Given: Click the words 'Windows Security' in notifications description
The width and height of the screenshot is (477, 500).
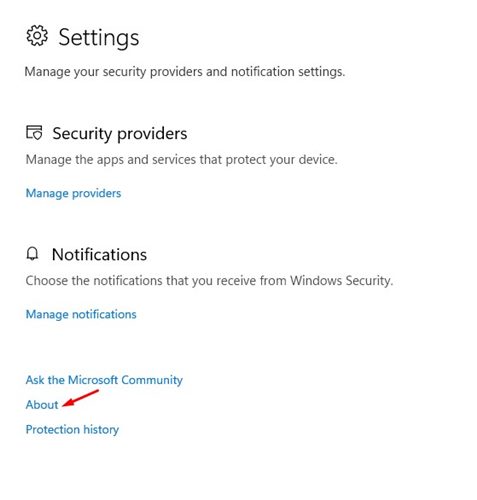Looking at the screenshot, I should (341, 281).
